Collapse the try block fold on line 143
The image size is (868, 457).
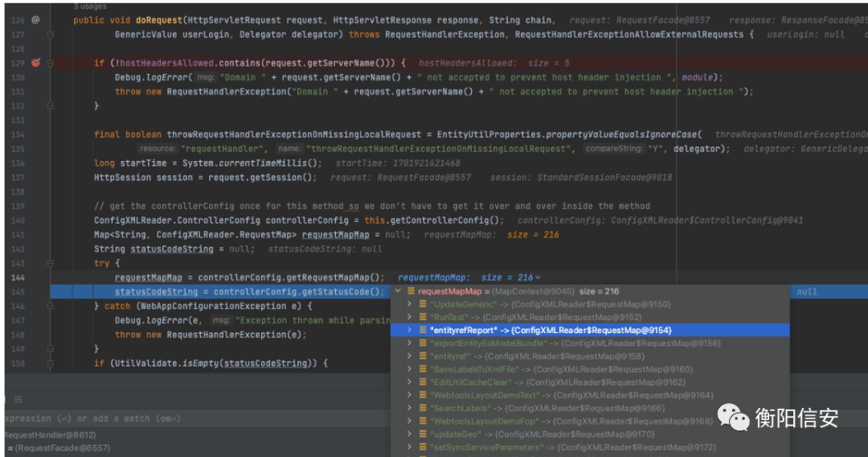coord(51,263)
